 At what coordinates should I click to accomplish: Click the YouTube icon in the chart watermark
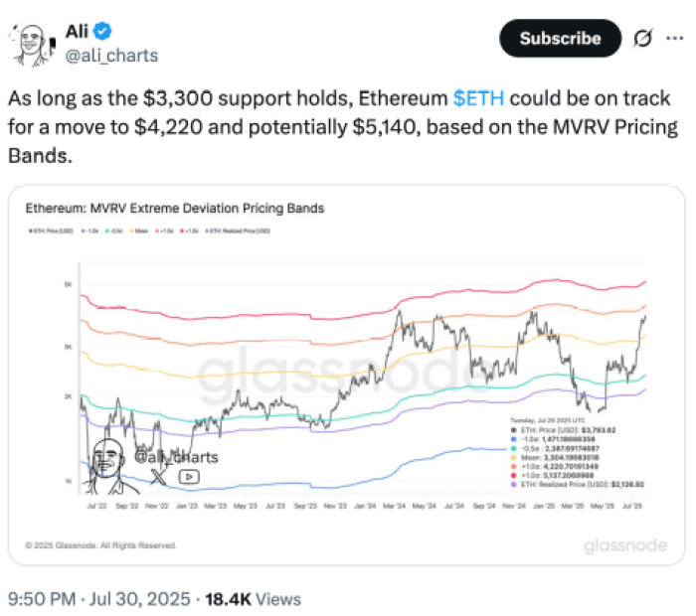pos(189,475)
